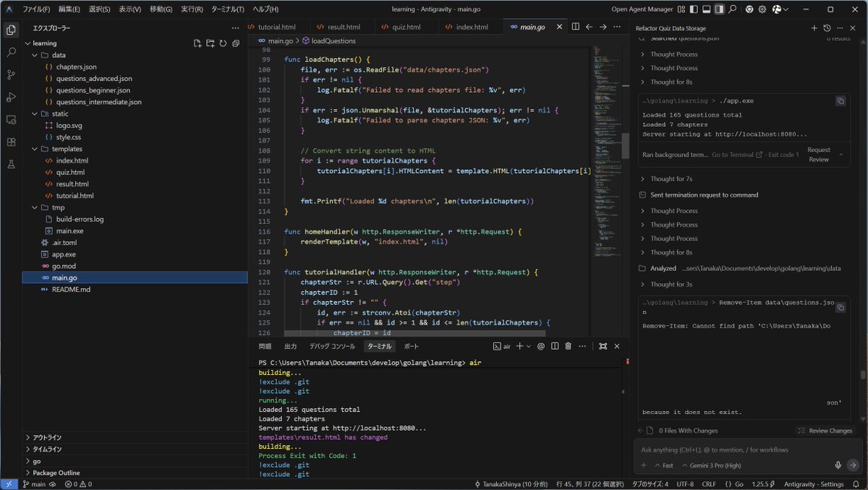Screen dimensions: 868x490
Task: Start a new agent conversation
Action: tap(814, 28)
